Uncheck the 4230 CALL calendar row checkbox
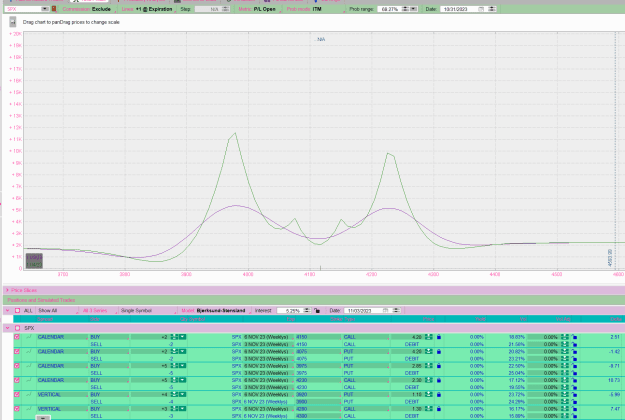625x420 pixels. pyautogui.click(x=17, y=380)
